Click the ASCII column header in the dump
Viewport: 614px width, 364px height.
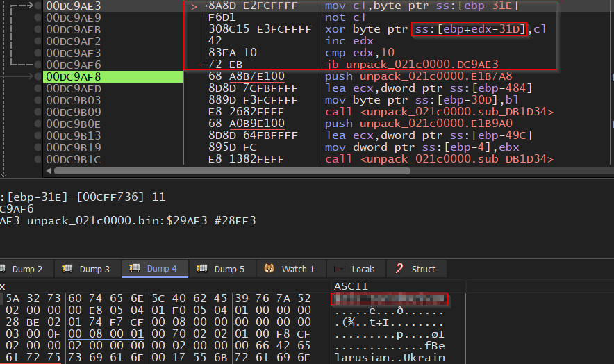click(351, 286)
